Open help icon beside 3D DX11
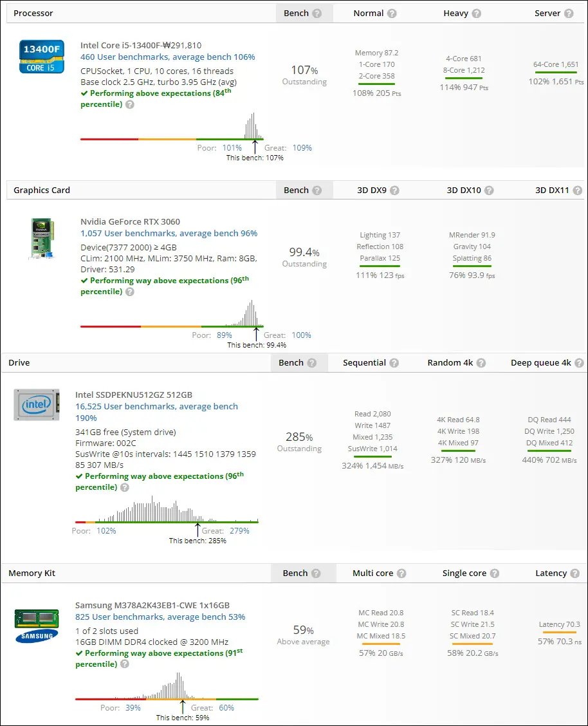The height and width of the screenshot is (726, 588). point(577,191)
